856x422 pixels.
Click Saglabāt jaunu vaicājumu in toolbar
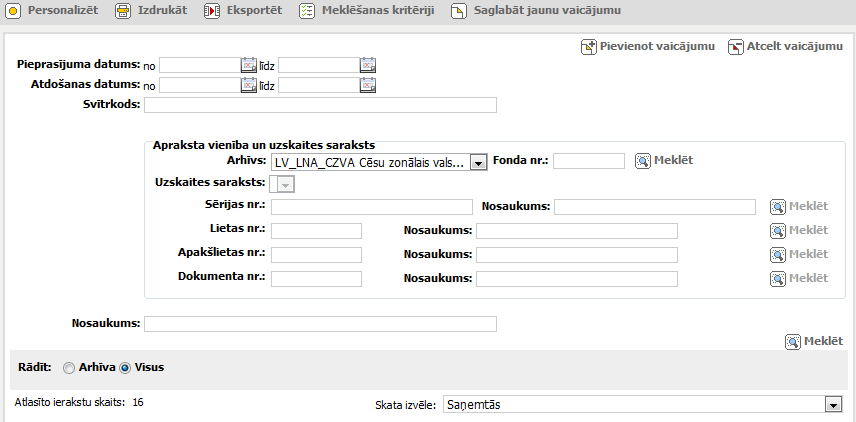tap(459, 12)
